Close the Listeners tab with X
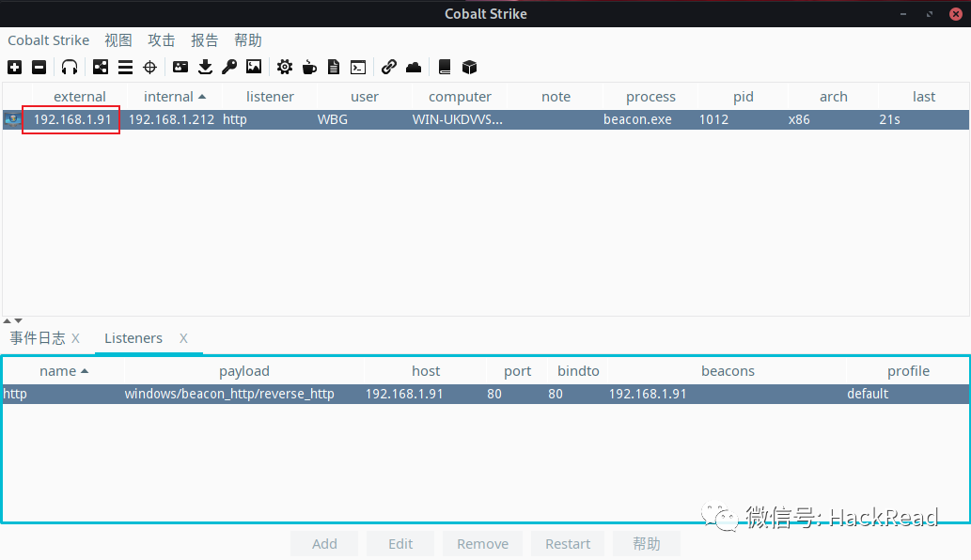The image size is (971, 560). [x=183, y=338]
